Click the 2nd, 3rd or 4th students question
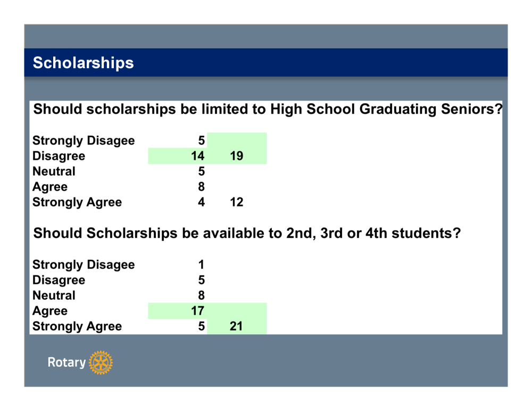This screenshot has height=411, width=532. 246,233
